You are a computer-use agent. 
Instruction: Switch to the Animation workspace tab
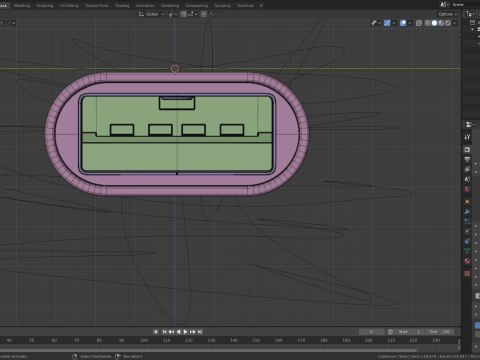coord(145,5)
